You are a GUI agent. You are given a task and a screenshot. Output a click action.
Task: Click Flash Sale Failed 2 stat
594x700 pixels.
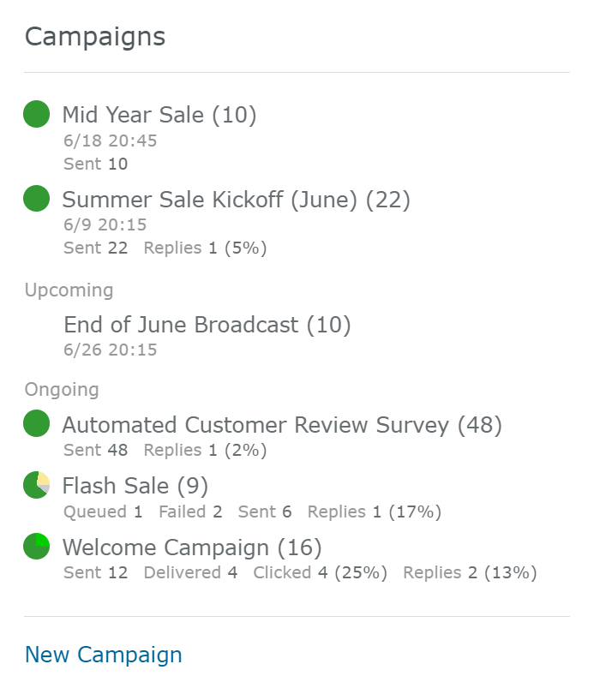click(190, 512)
